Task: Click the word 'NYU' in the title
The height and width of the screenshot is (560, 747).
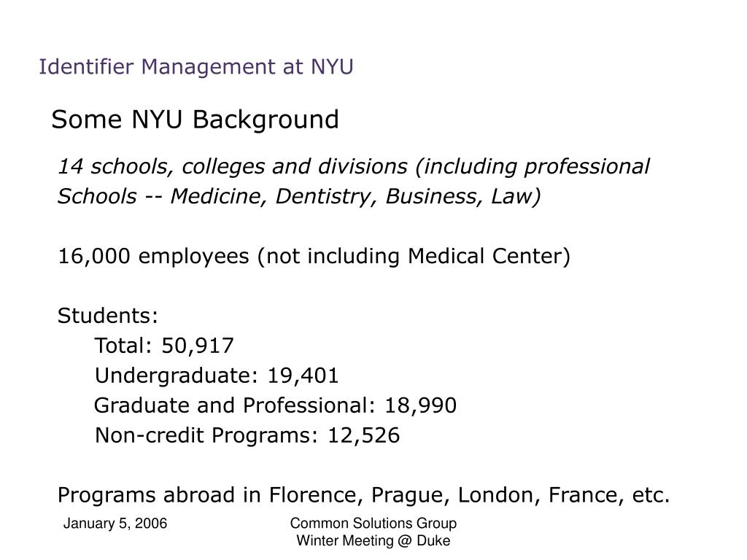Action: (x=332, y=66)
